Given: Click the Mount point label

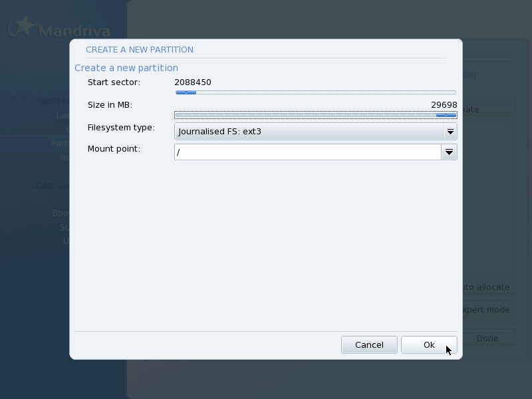Looking at the screenshot, I should click(114, 148).
